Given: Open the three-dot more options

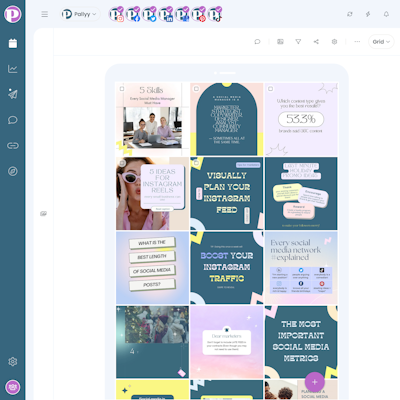Looking at the screenshot, I should (357, 42).
